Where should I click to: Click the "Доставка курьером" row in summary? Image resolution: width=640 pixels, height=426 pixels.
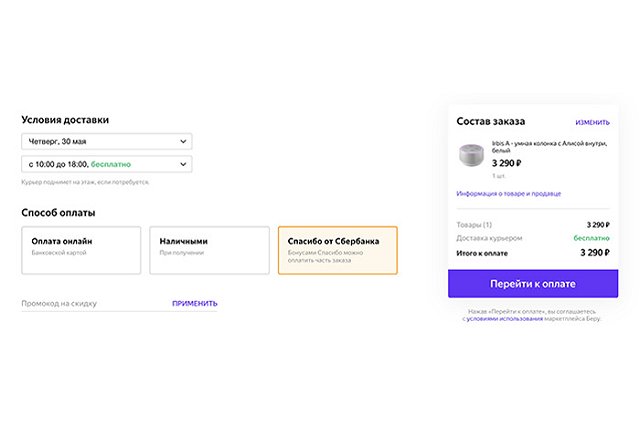pos(532,239)
